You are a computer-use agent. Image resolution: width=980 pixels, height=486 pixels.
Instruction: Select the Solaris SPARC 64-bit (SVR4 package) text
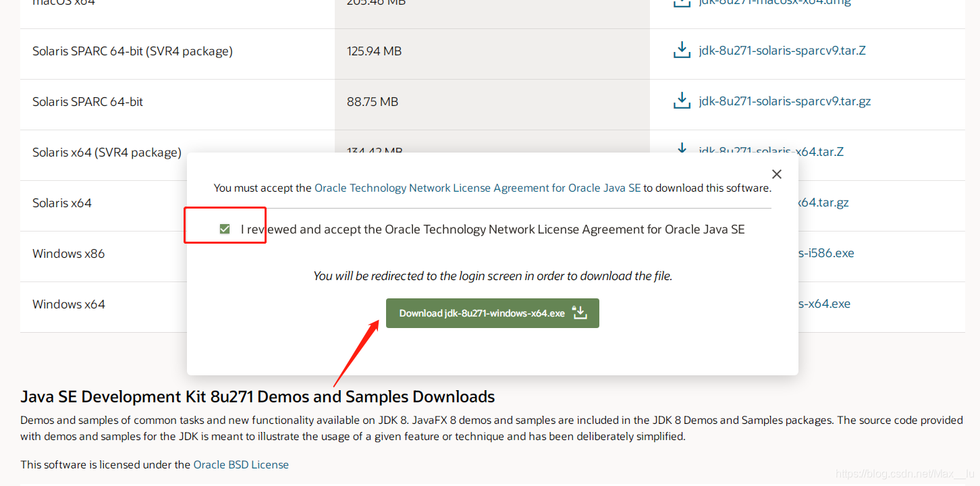click(132, 51)
